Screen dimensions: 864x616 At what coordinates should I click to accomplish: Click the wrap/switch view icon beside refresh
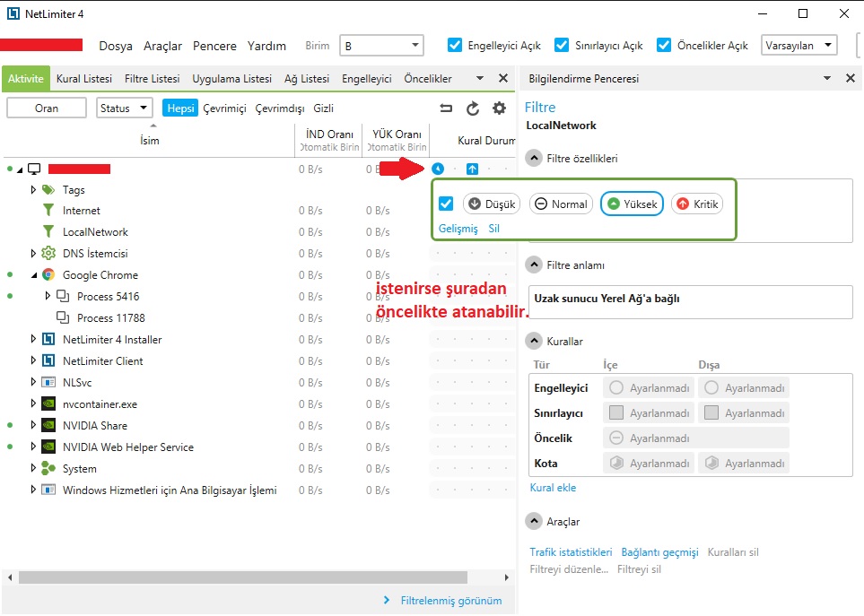pyautogui.click(x=446, y=108)
